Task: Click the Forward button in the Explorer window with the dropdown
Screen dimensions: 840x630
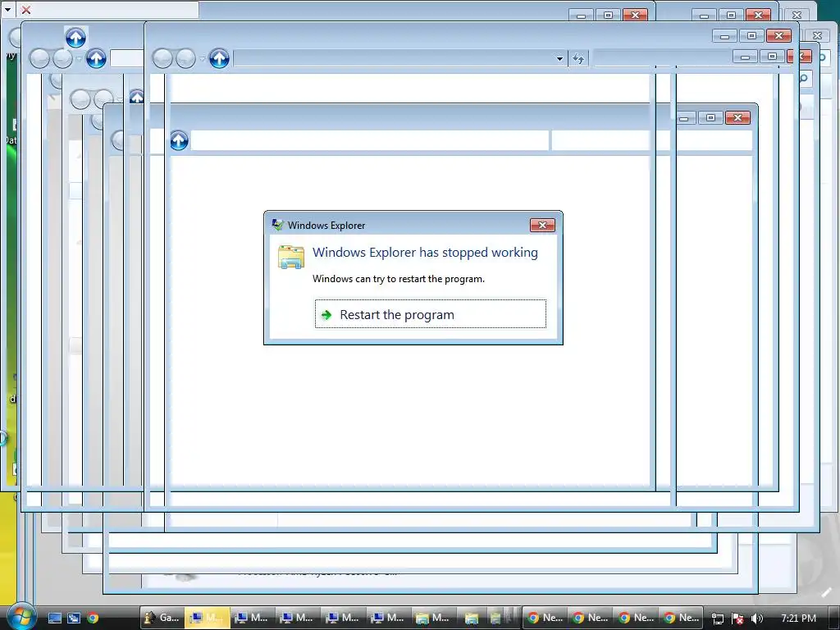Action: click(185, 58)
